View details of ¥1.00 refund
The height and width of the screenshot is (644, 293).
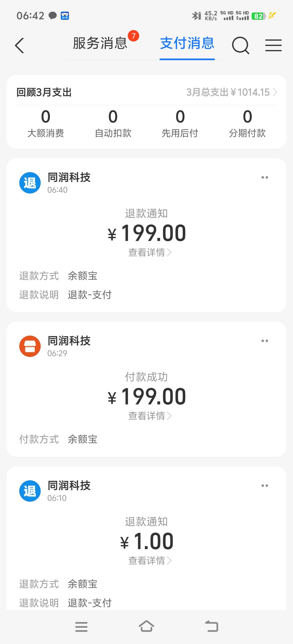(x=150, y=561)
